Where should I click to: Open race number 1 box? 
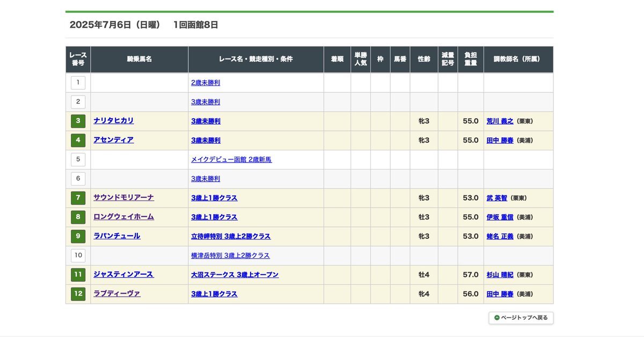point(78,83)
